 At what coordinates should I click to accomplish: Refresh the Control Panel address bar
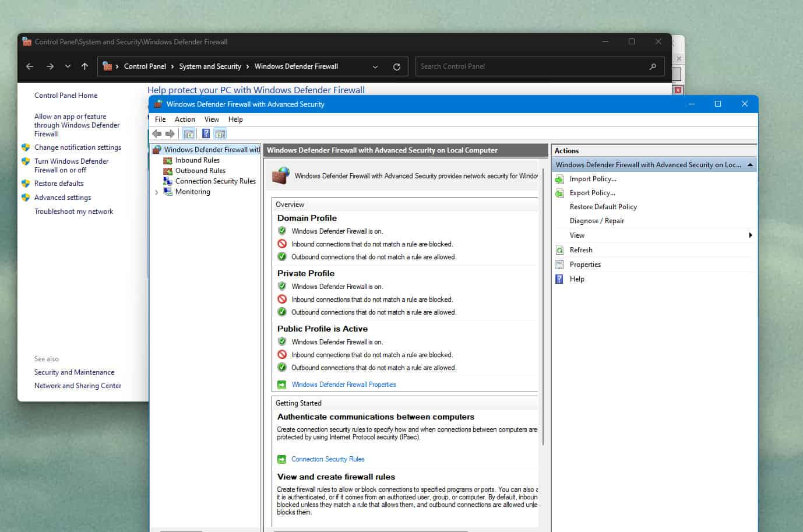pyautogui.click(x=397, y=67)
